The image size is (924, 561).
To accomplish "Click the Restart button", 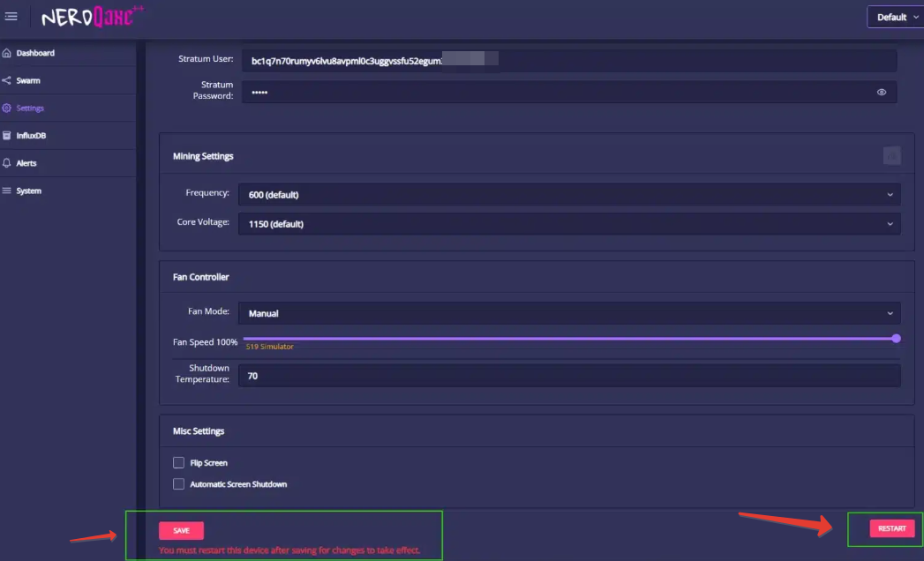I will coord(891,528).
